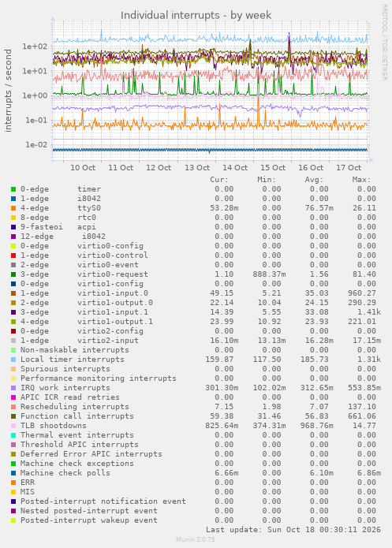The height and width of the screenshot is (548, 392).
Task: Click the Function call interrupts legend swatch
Action: [13, 416]
